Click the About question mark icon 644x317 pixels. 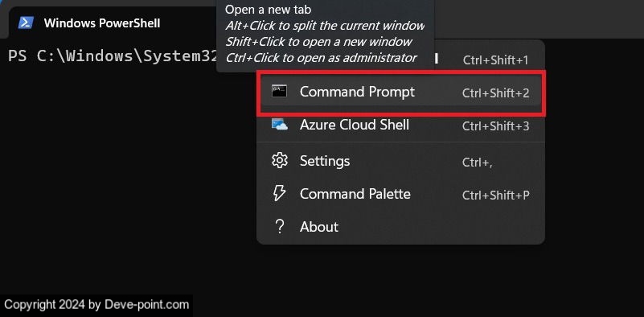279,227
